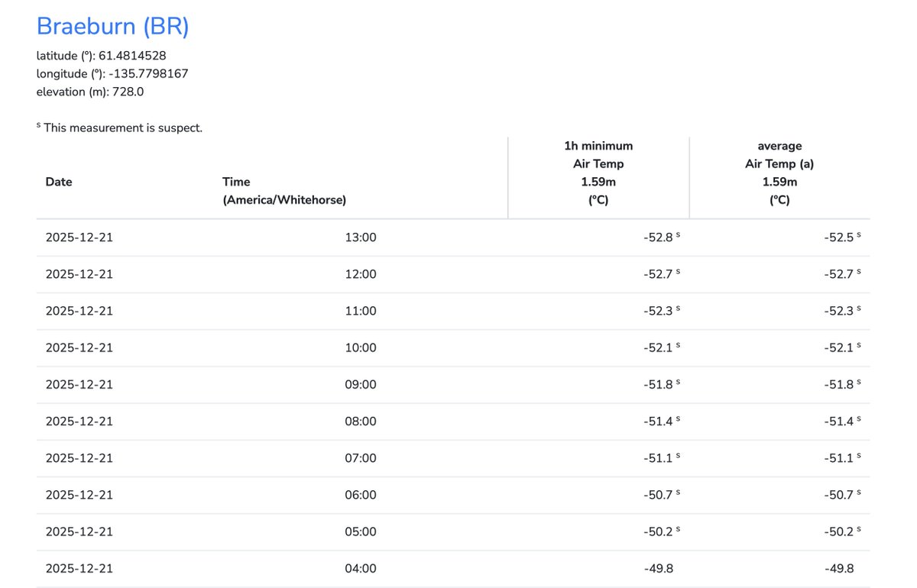Select the 13:00 time cell
The width and height of the screenshot is (917, 588).
coord(361,237)
